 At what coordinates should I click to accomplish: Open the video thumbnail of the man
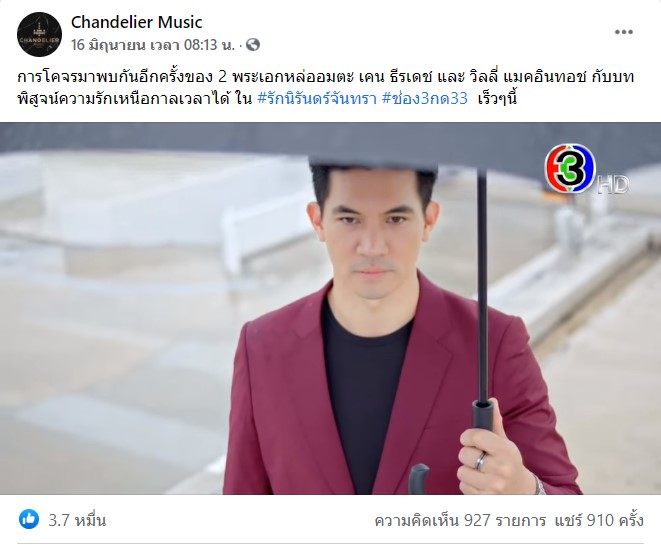330,309
